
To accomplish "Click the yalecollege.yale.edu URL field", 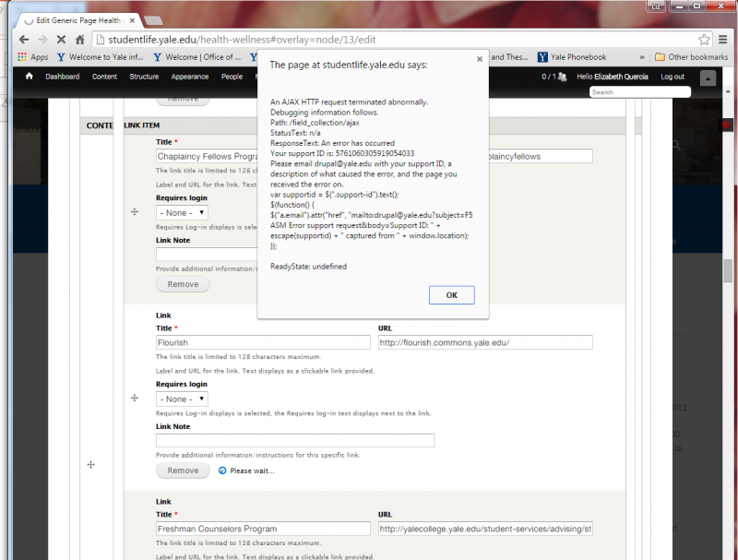I will [x=485, y=529].
